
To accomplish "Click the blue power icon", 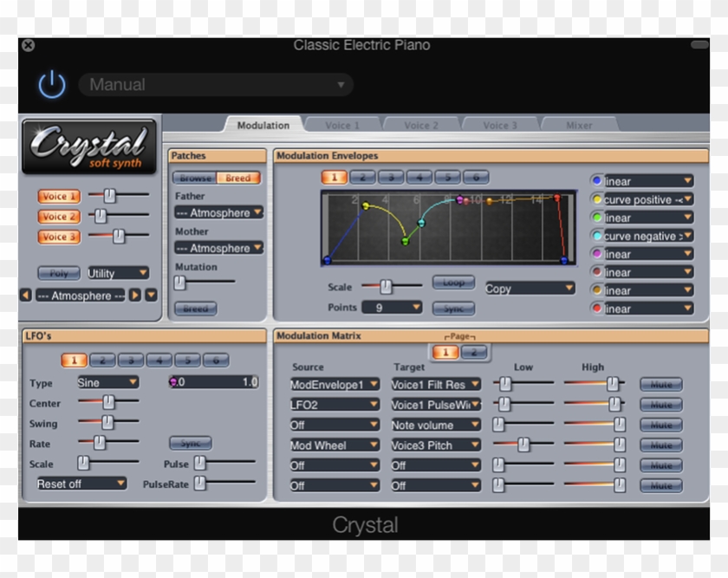I will point(52,85).
